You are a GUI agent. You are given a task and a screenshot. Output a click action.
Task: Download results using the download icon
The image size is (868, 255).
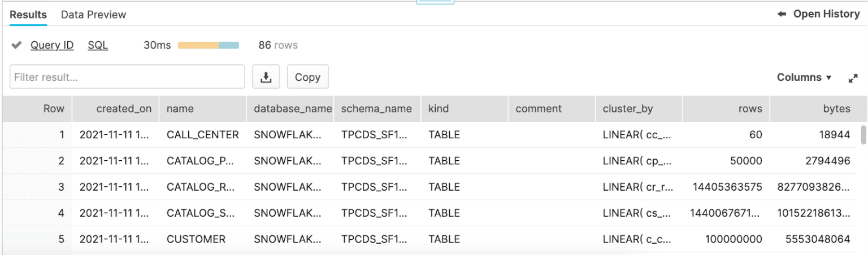point(266,77)
